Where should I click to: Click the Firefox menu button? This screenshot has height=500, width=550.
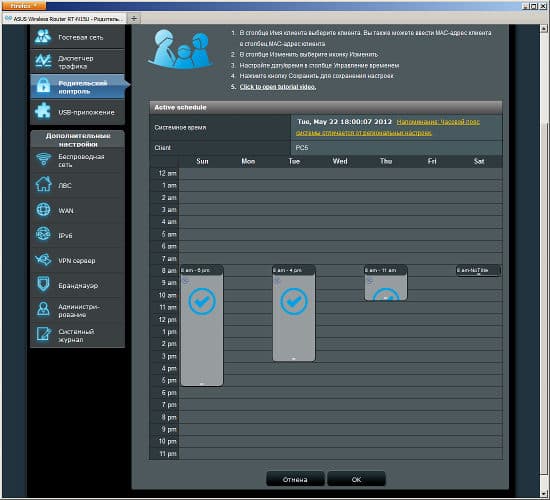point(24,6)
